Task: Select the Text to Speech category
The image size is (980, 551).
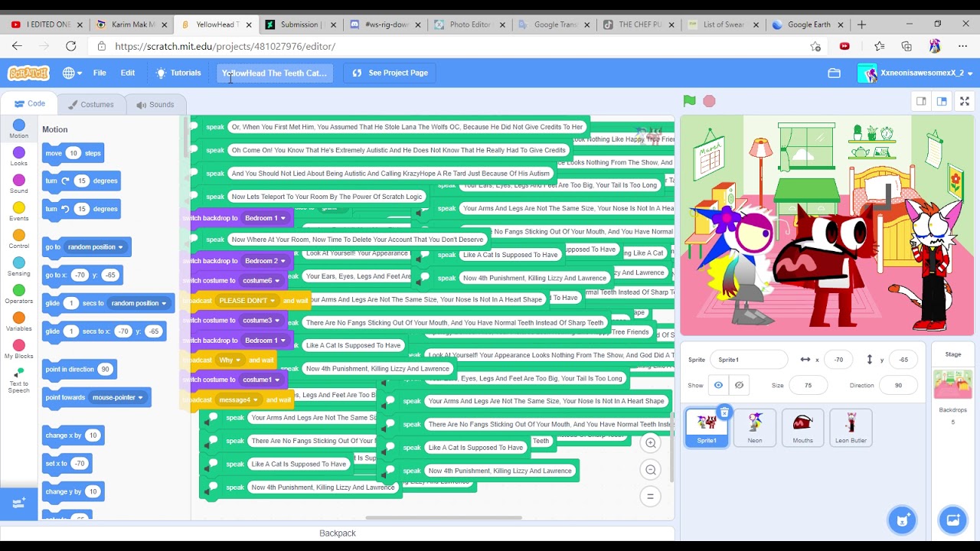Action: pyautogui.click(x=19, y=381)
